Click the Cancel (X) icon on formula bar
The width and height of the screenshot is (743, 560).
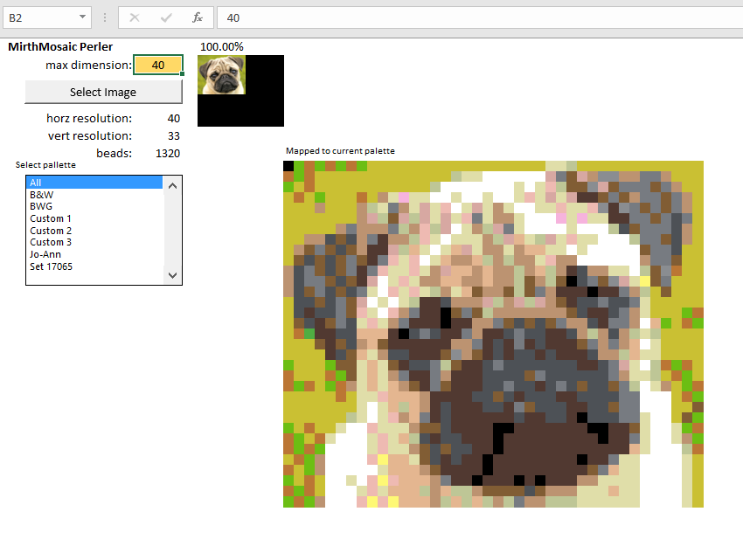click(133, 16)
